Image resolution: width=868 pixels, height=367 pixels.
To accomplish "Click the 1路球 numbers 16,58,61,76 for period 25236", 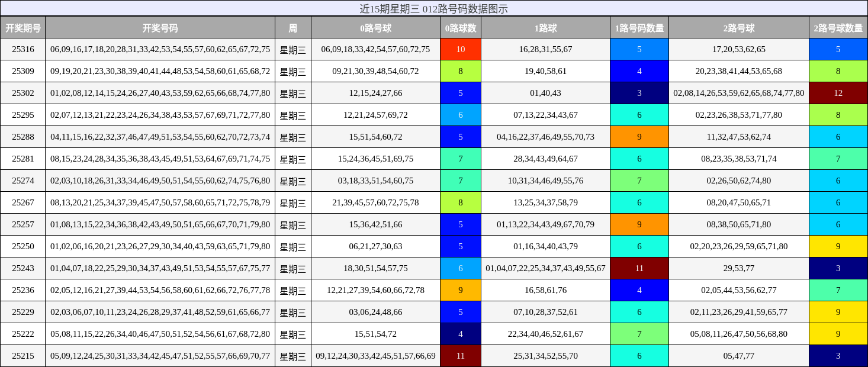I will 546,290.
